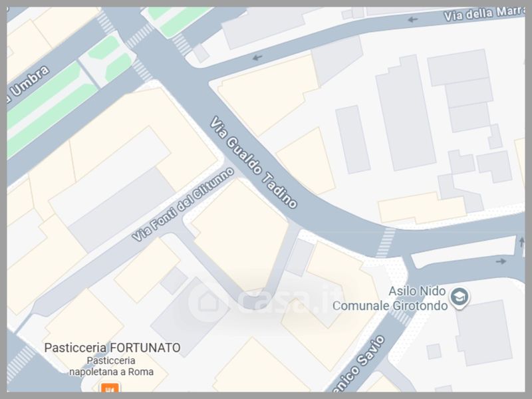Click the Pasticceria napoletana a Roma subtitle
532x399 pixels.
coord(111,366)
